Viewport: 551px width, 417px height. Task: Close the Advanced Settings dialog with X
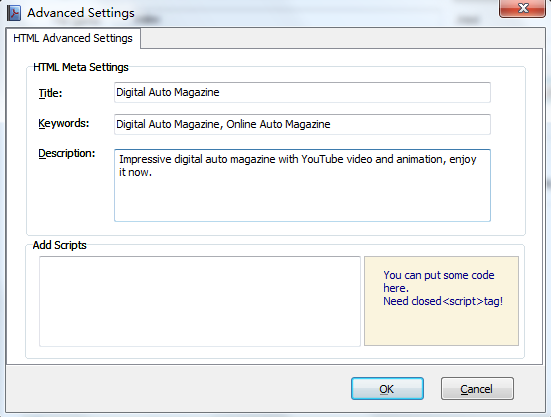pos(523,8)
